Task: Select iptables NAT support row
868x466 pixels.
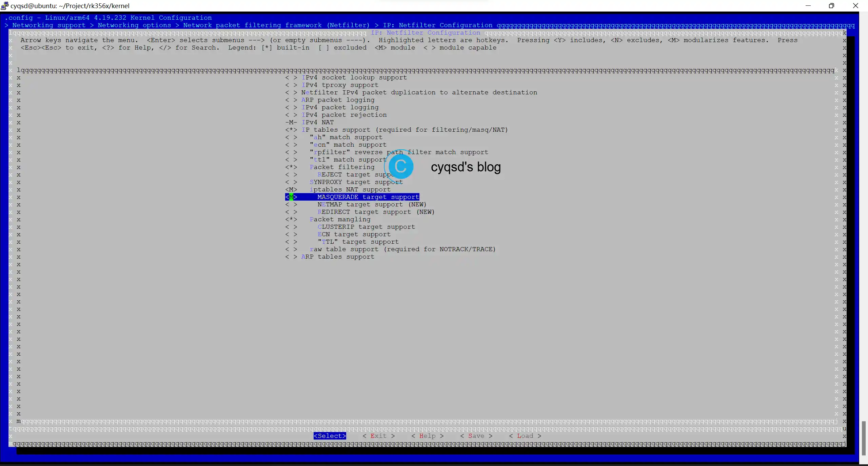Action: (338, 189)
